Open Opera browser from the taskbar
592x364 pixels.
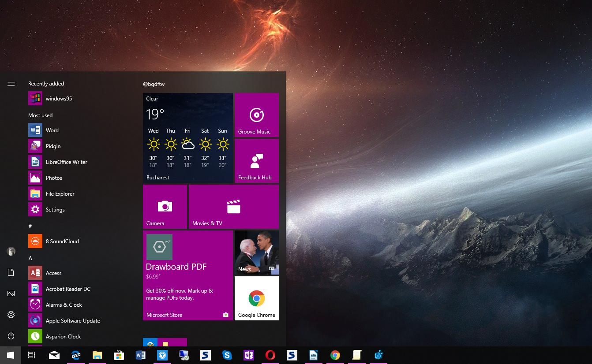coord(270,355)
